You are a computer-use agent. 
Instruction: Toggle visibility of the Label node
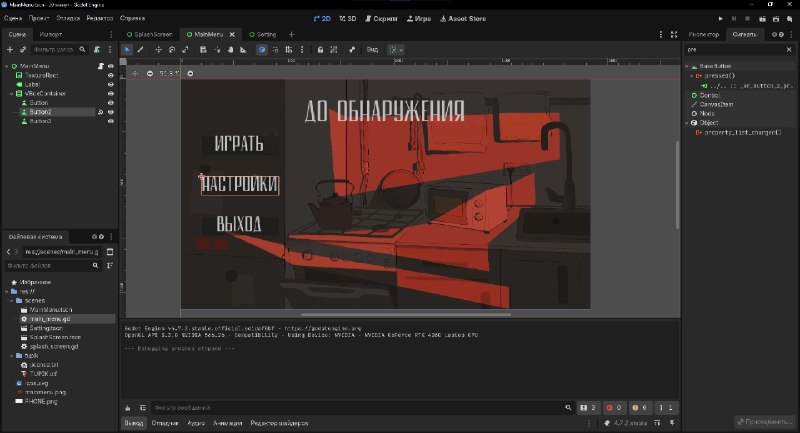(x=110, y=85)
